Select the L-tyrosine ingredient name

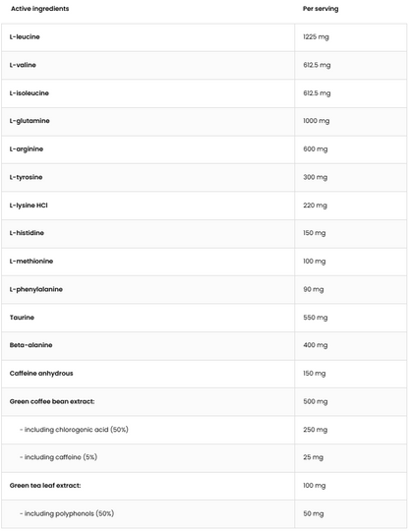[x=27, y=177]
